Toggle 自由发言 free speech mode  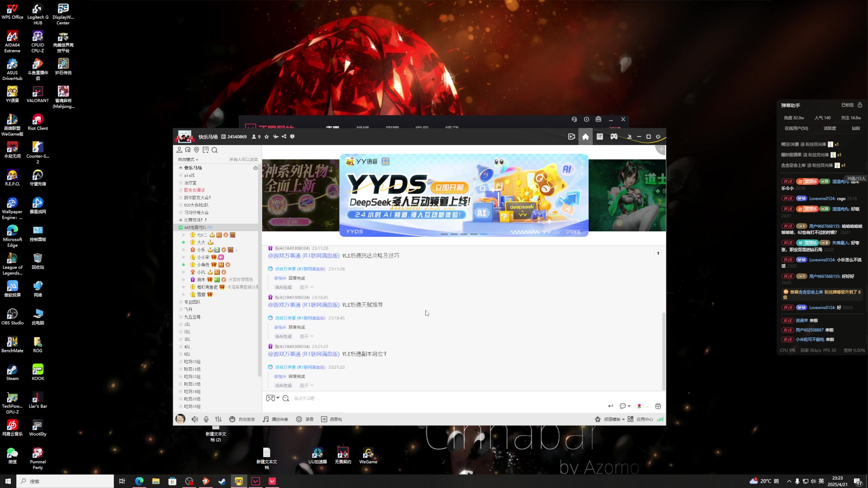point(242,419)
